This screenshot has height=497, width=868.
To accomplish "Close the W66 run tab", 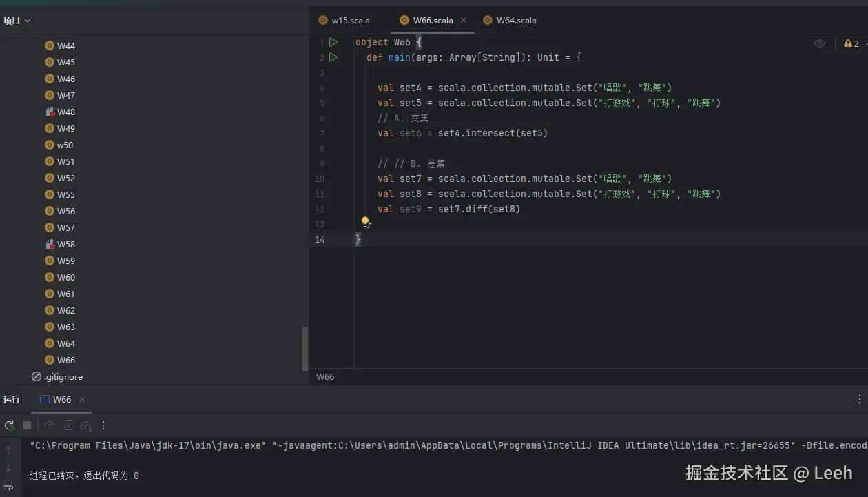I will coord(82,400).
